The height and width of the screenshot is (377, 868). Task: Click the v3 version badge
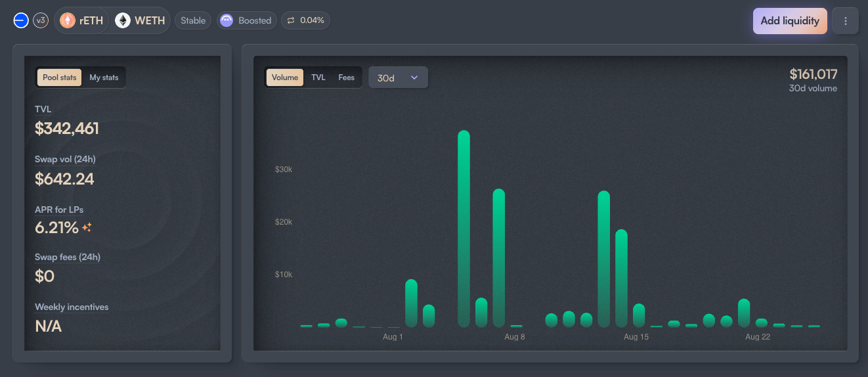point(41,20)
